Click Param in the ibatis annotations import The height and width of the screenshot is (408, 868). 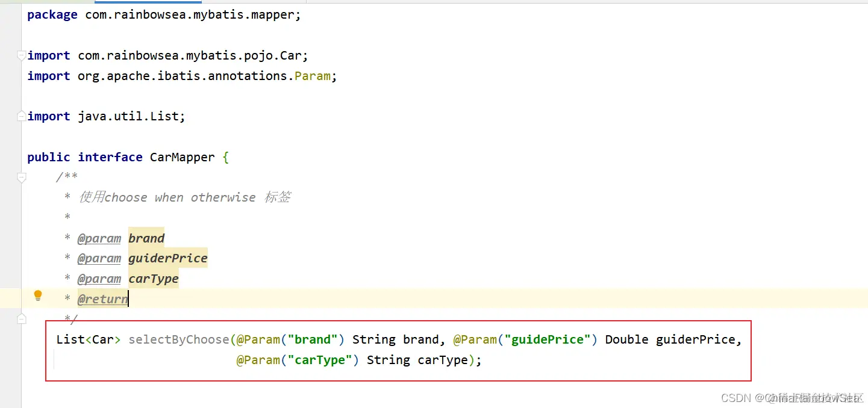[x=313, y=76]
